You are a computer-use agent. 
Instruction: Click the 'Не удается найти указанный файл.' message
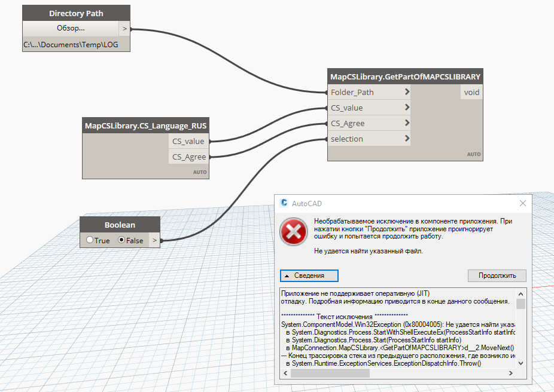(x=368, y=251)
